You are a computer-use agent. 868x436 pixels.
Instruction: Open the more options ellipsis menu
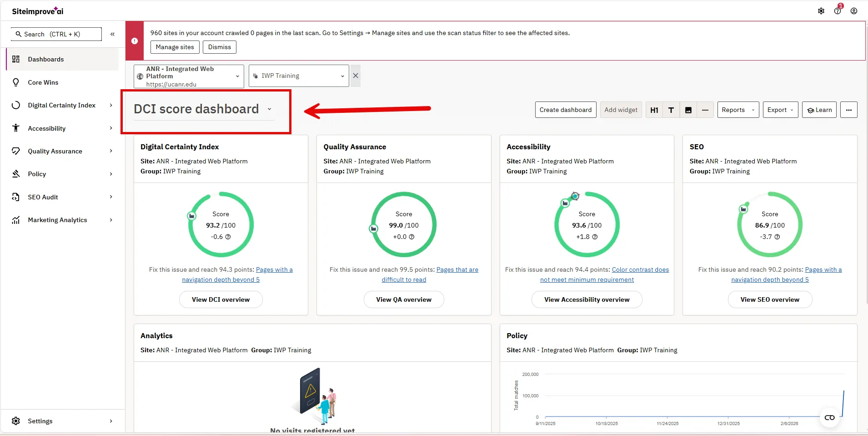pos(848,110)
